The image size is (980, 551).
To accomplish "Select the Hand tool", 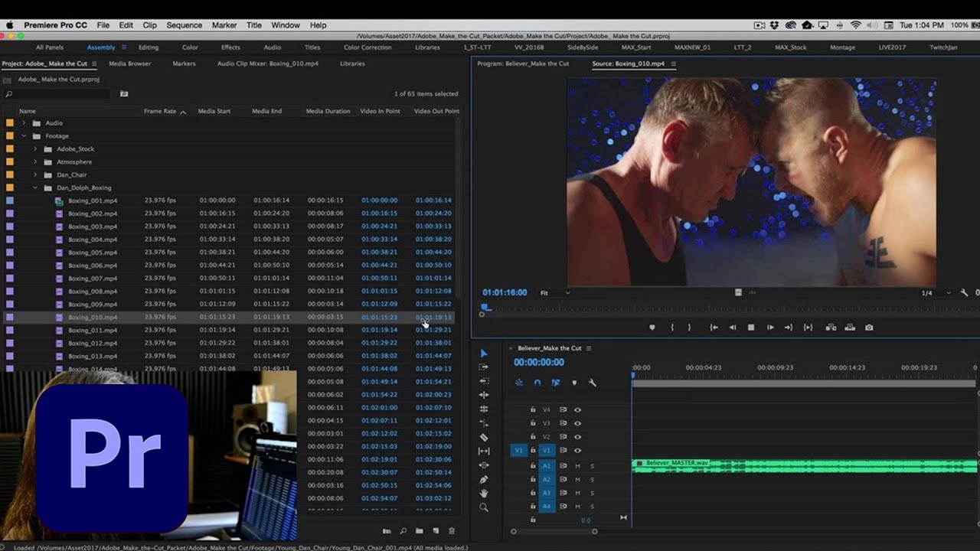I will click(483, 494).
